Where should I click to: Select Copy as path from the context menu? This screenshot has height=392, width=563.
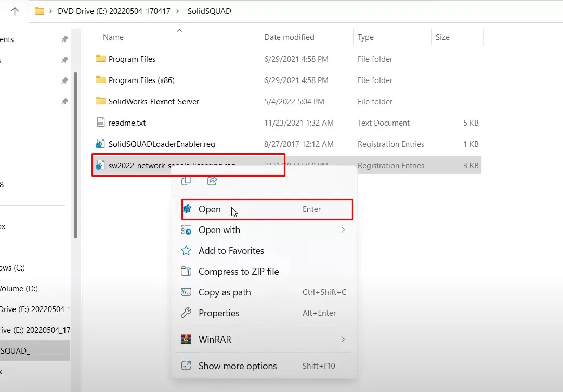pyautogui.click(x=225, y=292)
